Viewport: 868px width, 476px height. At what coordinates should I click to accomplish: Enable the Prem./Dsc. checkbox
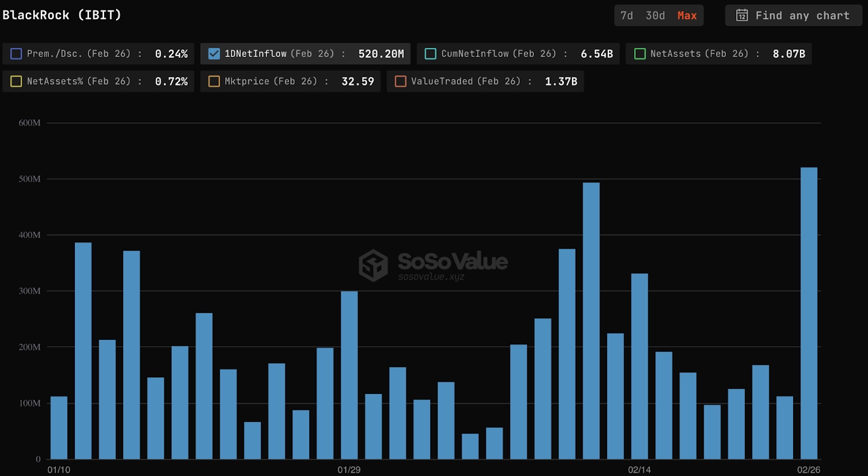click(x=16, y=54)
